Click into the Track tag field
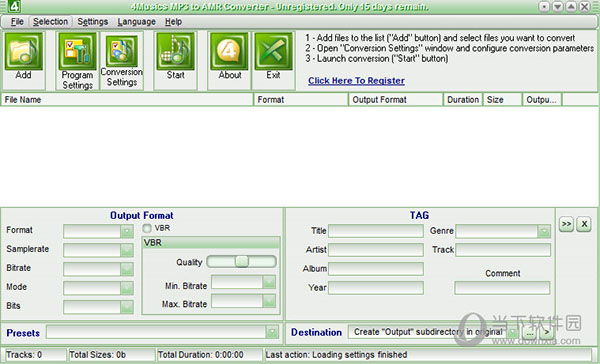 click(x=503, y=250)
